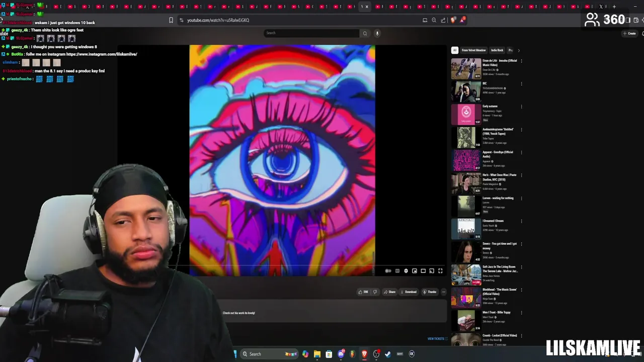This screenshot has height=362, width=644.
Task: Open Etran de L'Air Imouha video thumbnail
Action: [466, 69]
